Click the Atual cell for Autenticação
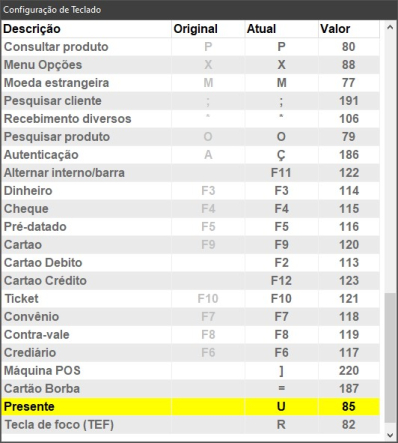398x443 pixels. point(281,155)
